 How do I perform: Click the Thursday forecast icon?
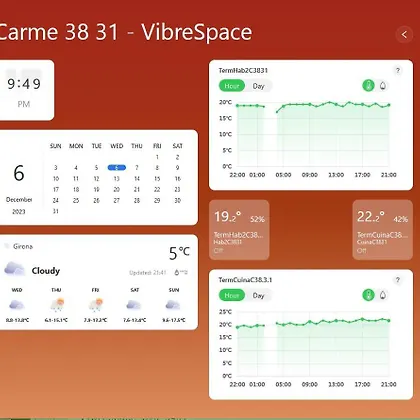[x=57, y=305]
